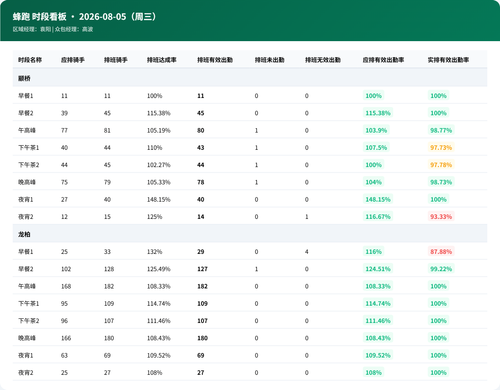
Task: Select the 排班骑手 column header
Action: pyautogui.click(x=116, y=60)
